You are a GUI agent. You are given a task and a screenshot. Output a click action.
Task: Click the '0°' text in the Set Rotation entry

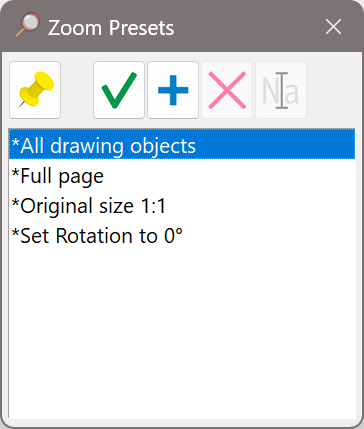pyautogui.click(x=174, y=236)
